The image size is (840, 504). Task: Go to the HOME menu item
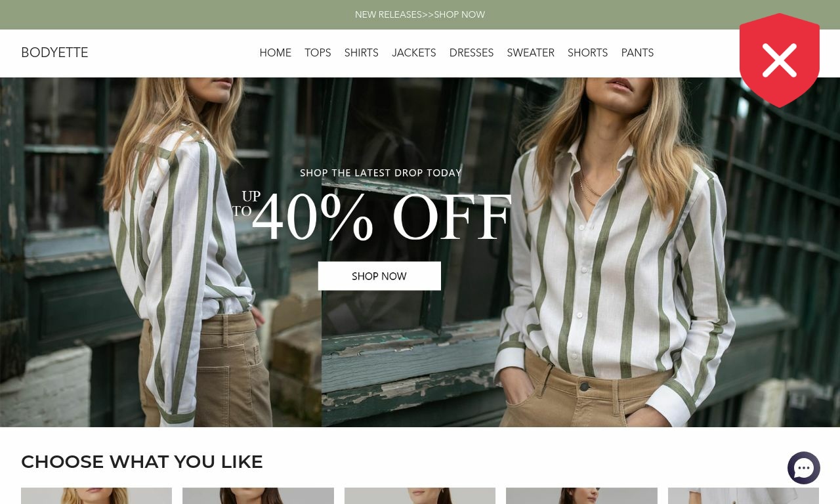point(276,53)
